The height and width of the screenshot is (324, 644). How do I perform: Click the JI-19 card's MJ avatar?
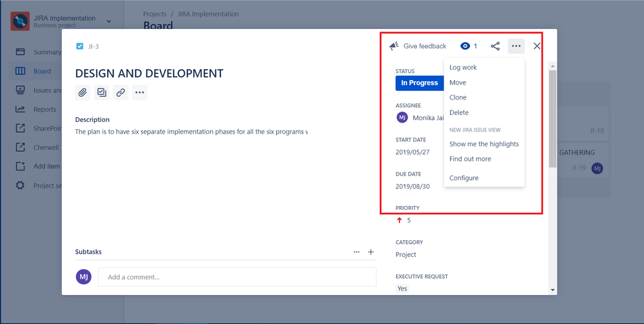click(597, 168)
